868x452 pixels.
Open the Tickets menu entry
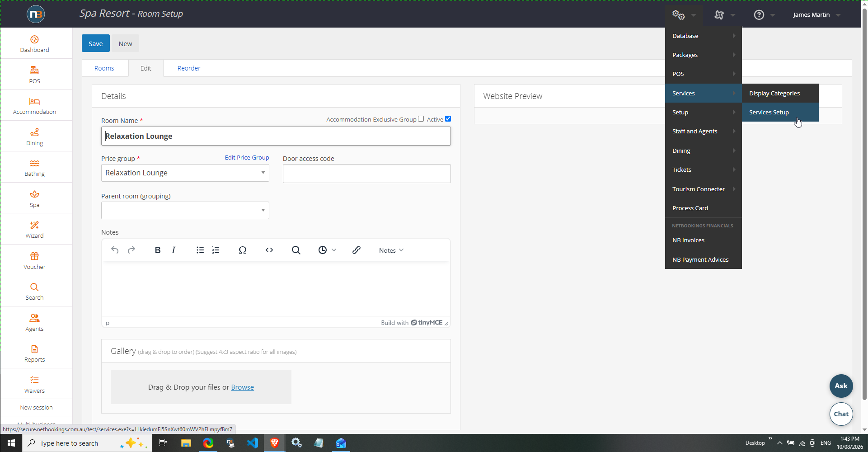704,169
